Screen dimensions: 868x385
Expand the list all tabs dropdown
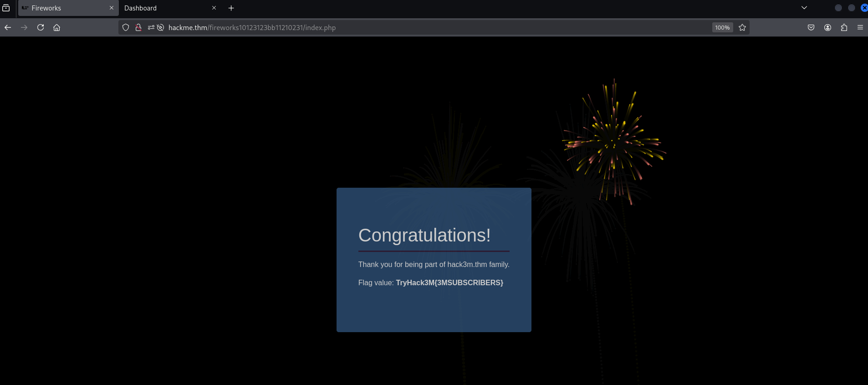pos(804,8)
